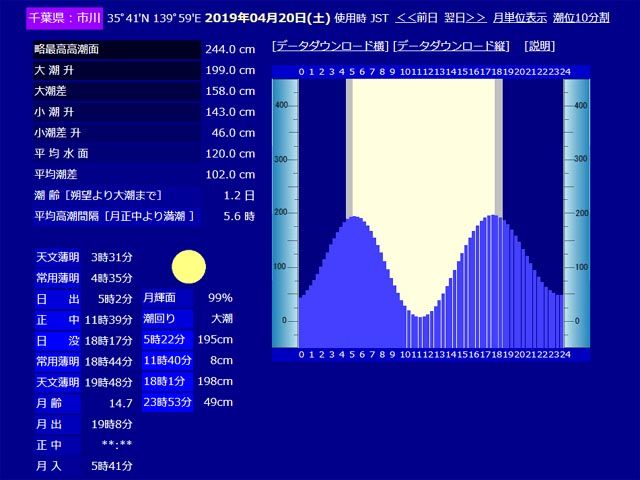
Task: Click the 略最高高潮面 label
Action: 67,49
